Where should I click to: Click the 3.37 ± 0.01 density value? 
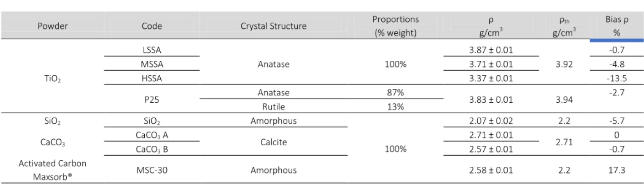[x=491, y=78]
